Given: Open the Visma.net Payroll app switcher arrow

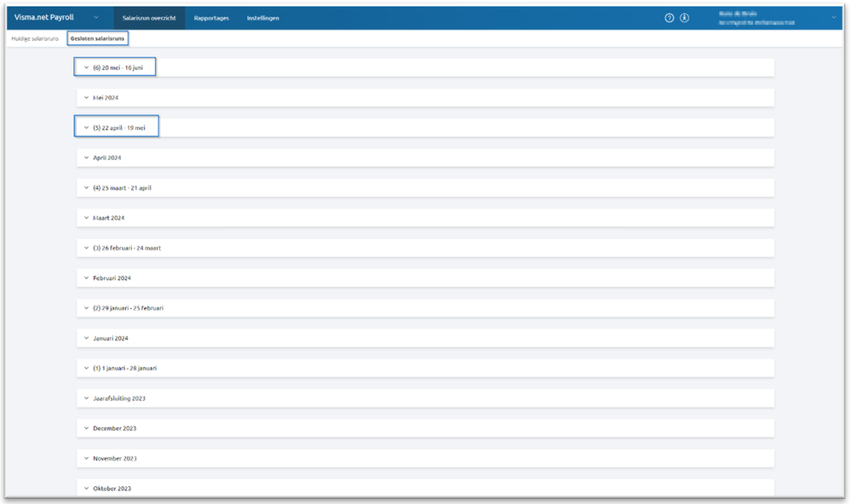Looking at the screenshot, I should (96, 17).
